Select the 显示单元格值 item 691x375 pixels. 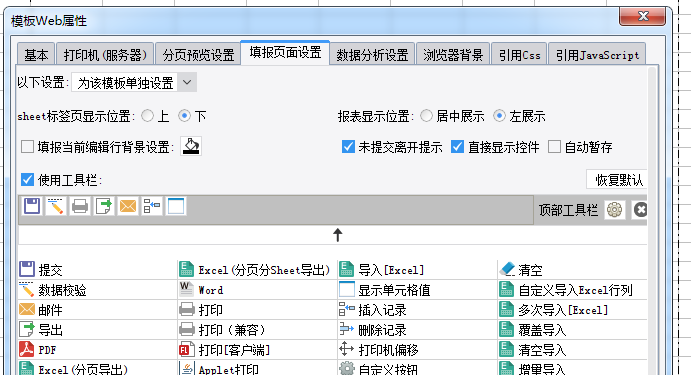[385, 290]
